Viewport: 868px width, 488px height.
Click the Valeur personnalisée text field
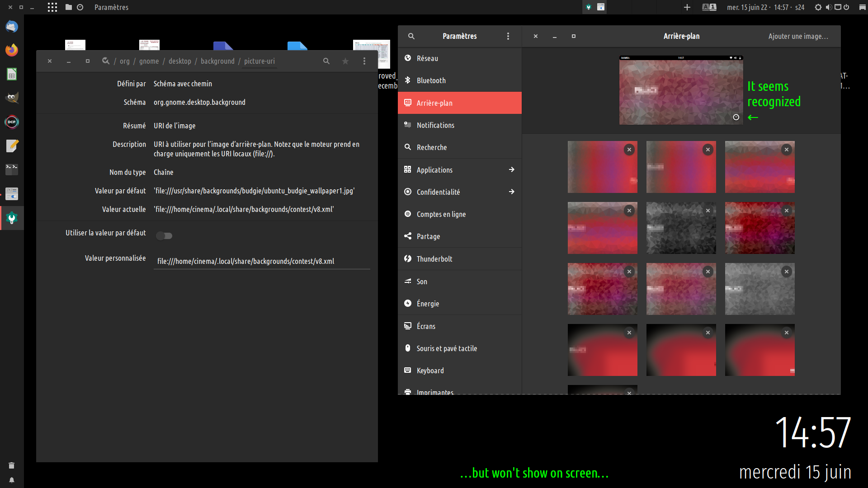pos(261,261)
